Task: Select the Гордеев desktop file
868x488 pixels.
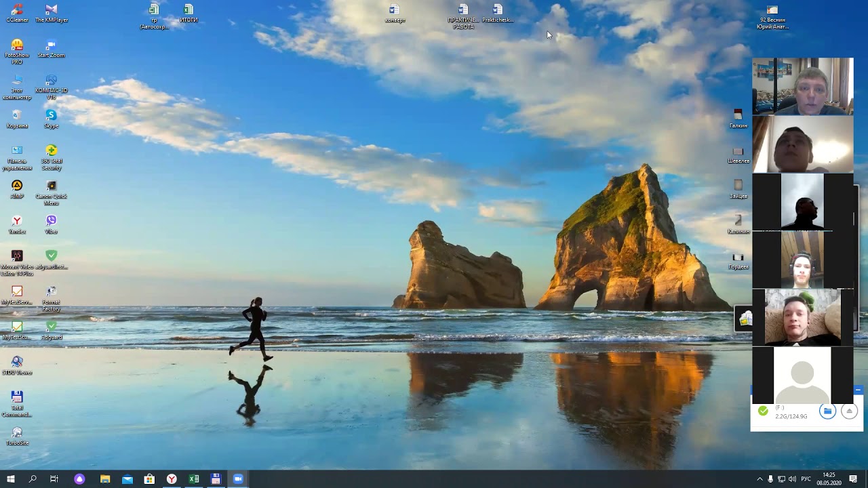Action: pos(738,260)
